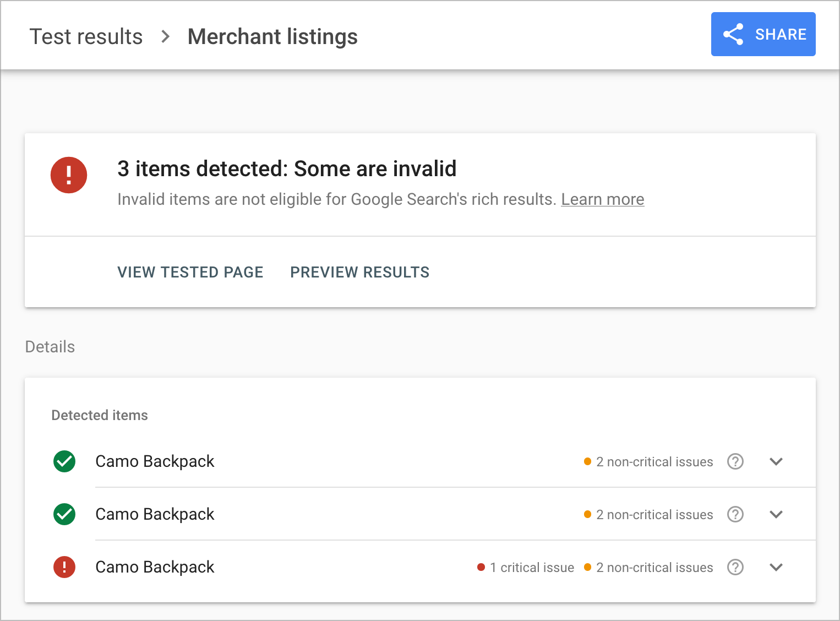
Task: Expand the first Camo Backpack row chevron
Action: [x=776, y=461]
